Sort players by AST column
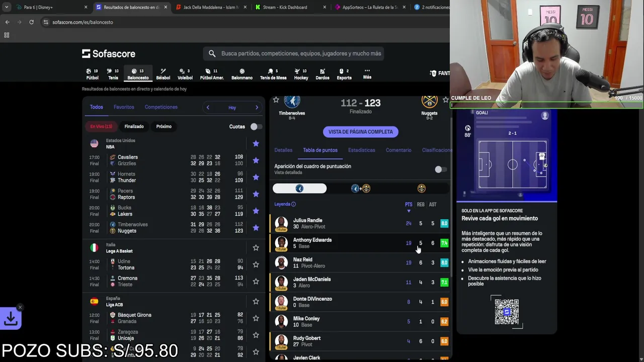 433,205
